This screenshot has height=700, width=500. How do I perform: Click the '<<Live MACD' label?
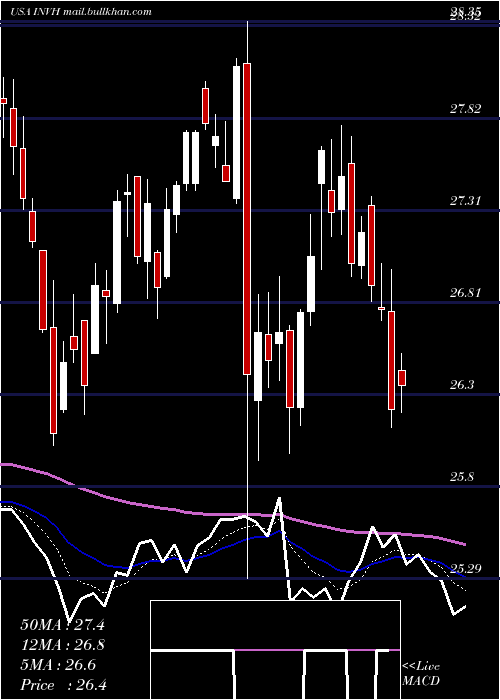tap(421, 673)
